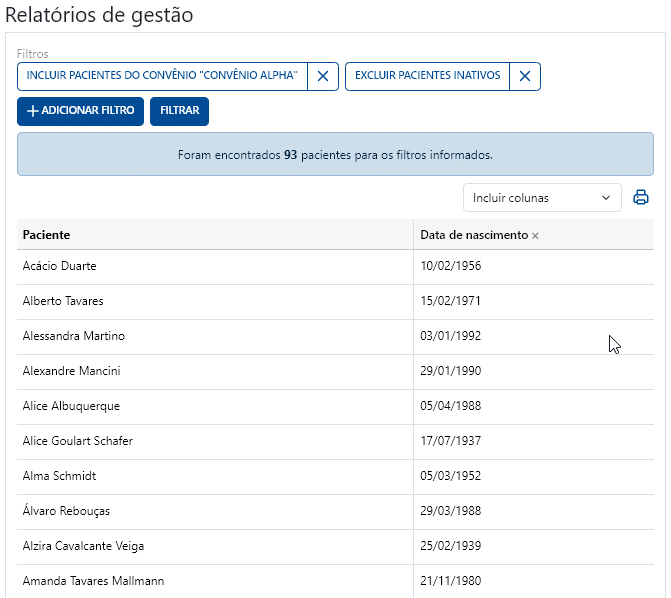Select patient Alexandre Mancini
The height and width of the screenshot is (598, 671).
point(71,371)
